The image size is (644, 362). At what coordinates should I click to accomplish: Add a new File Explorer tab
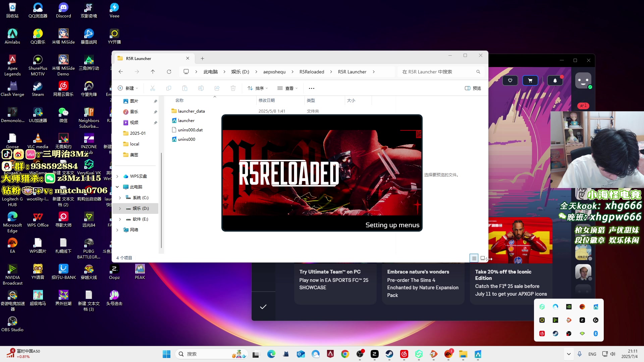pos(203,58)
